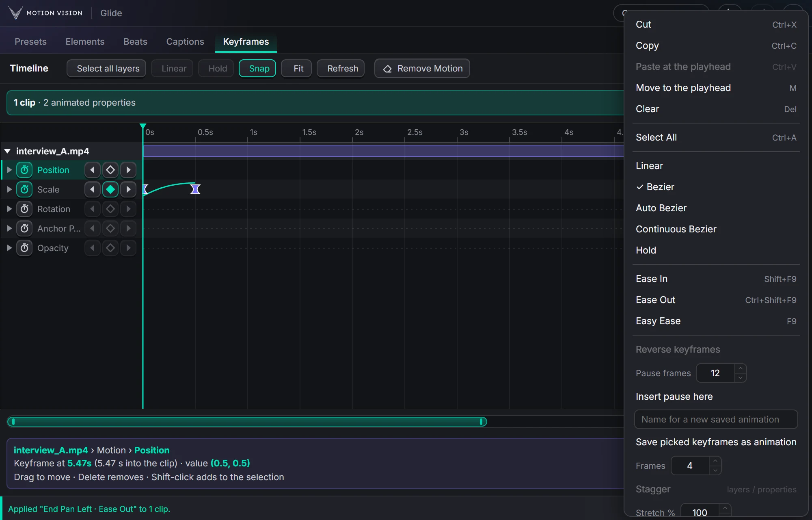This screenshot has width=812, height=520.
Task: Focus the saved animation name field
Action: pyautogui.click(x=716, y=419)
